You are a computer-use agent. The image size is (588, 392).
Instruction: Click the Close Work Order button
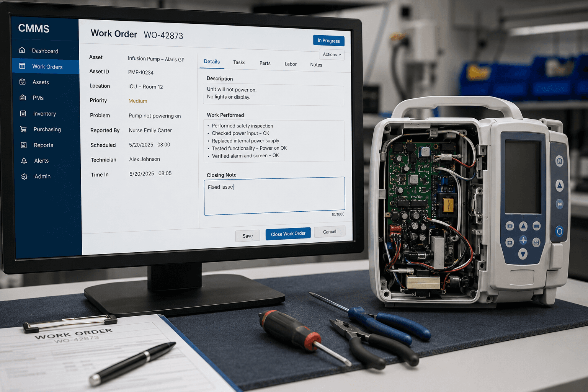288,234
